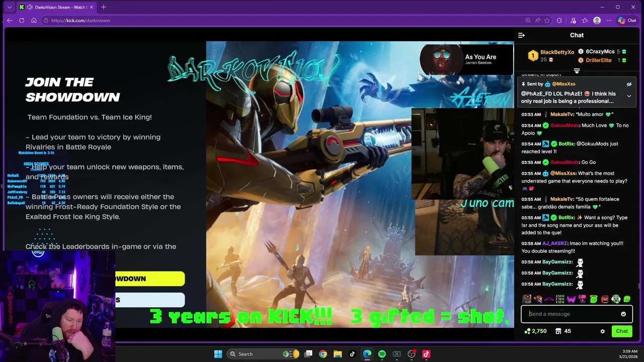Open chat settings gear

[x=602, y=331]
